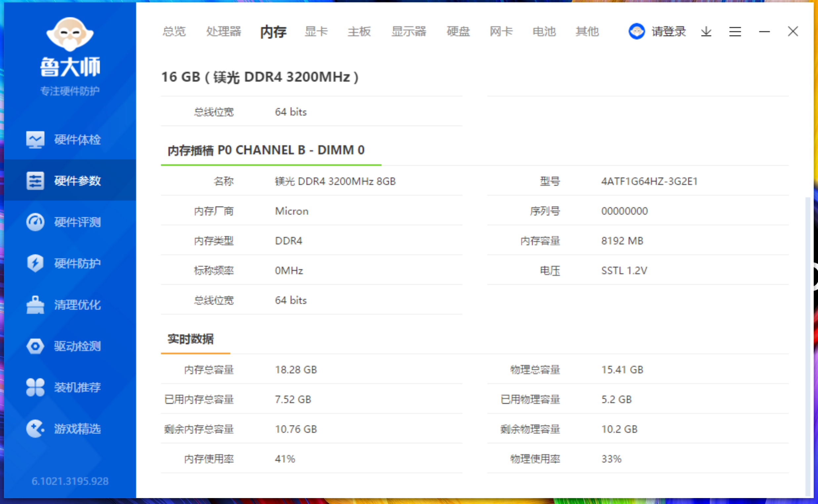Switch to the 显示器 tab
Screen dimensions: 818x504
pos(409,32)
